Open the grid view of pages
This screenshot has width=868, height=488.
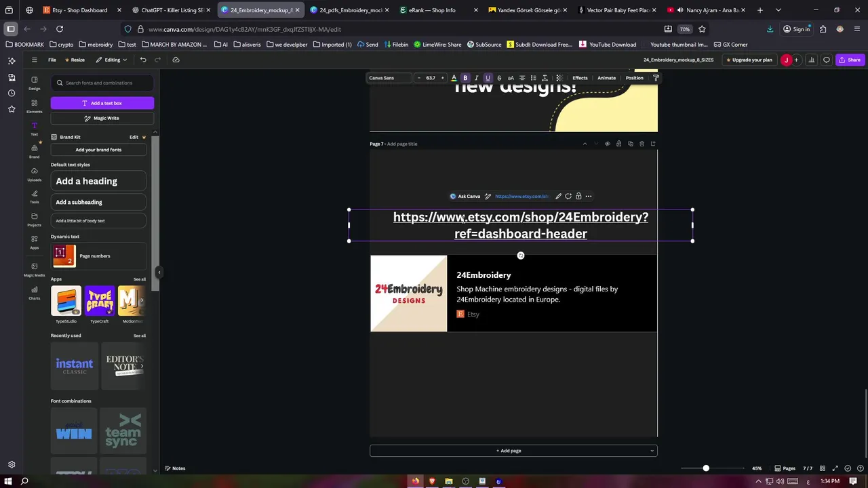pyautogui.click(x=822, y=468)
